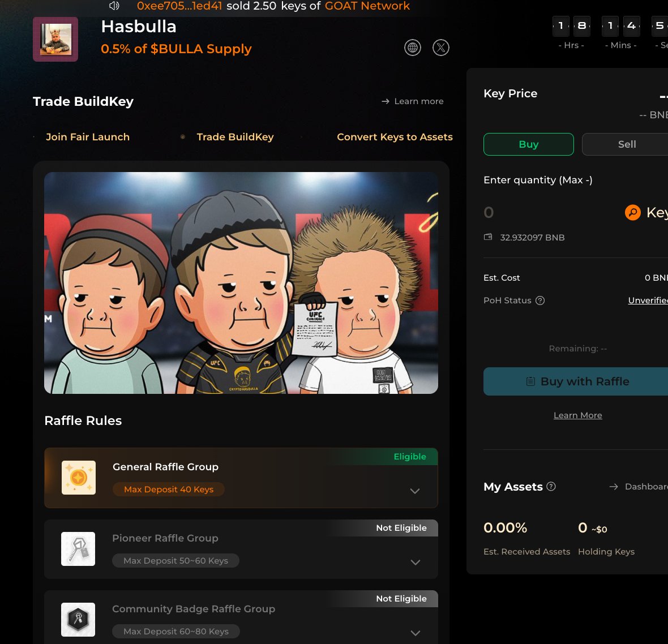Mute the announcement ticker speaker icon
The width and height of the screenshot is (668, 644).
click(114, 6)
